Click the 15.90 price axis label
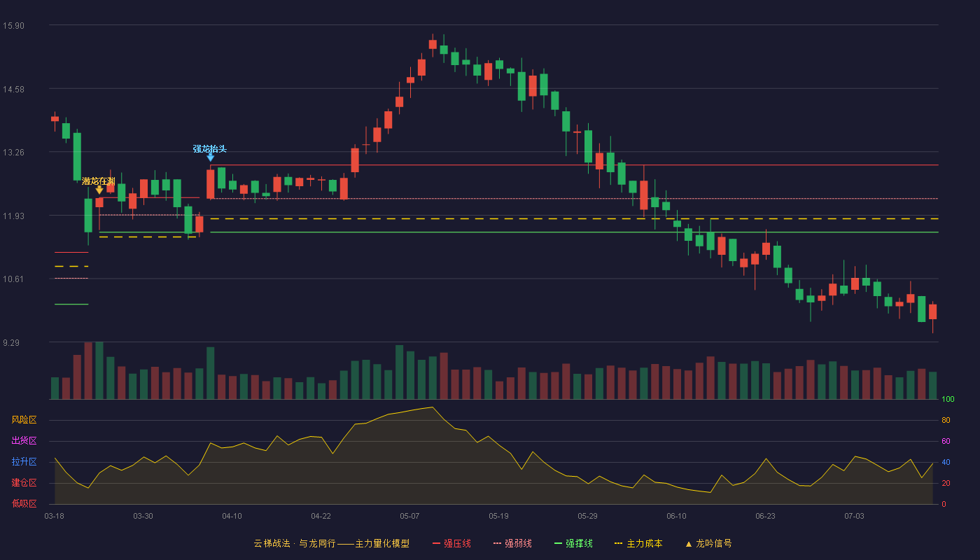 (x=13, y=26)
